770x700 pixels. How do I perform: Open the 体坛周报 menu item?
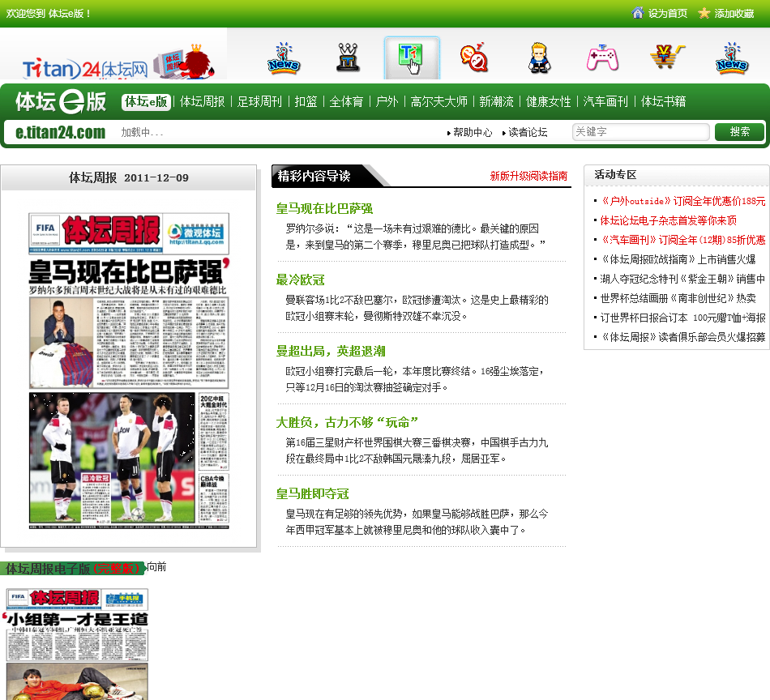[203, 101]
